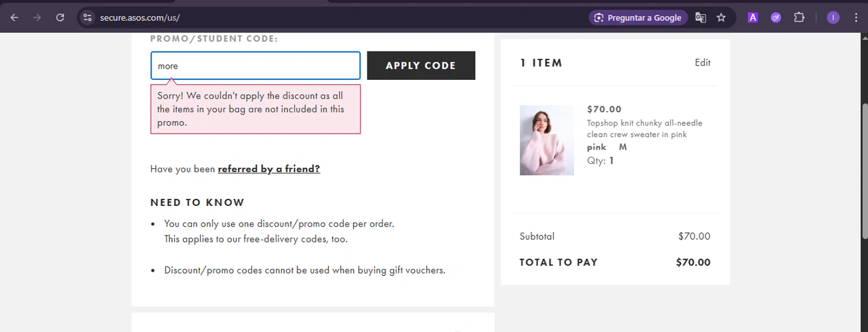Click the TOTAL TO PAY amount
This screenshot has height=332, width=868.
click(x=693, y=262)
